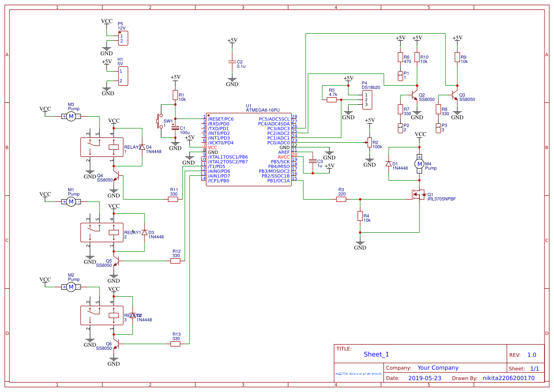Select resistor R3 220
This screenshot has height=392, width=554.
pos(341,200)
